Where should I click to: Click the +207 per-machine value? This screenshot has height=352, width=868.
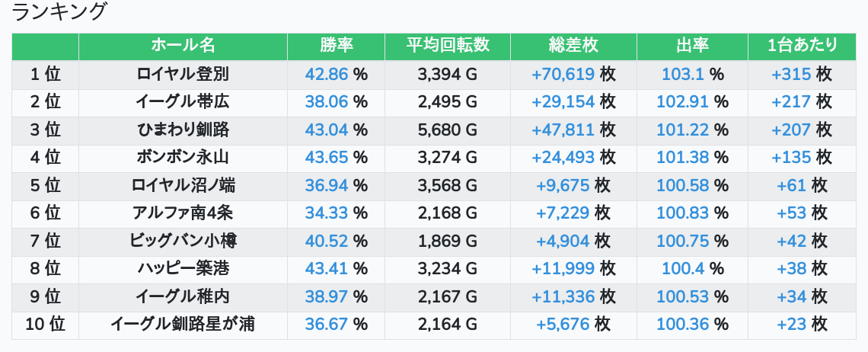pyautogui.click(x=791, y=130)
